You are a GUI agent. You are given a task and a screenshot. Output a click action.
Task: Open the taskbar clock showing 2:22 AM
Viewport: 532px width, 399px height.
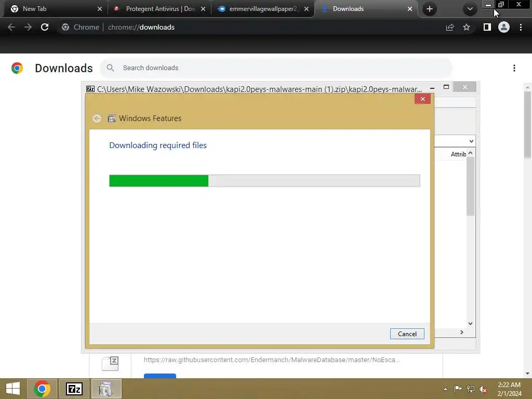pyautogui.click(x=509, y=389)
